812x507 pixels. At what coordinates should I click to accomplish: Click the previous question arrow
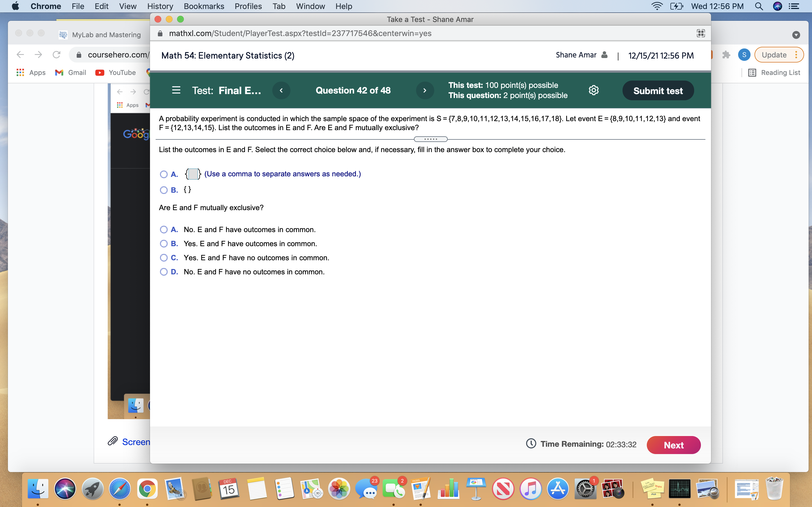[281, 90]
